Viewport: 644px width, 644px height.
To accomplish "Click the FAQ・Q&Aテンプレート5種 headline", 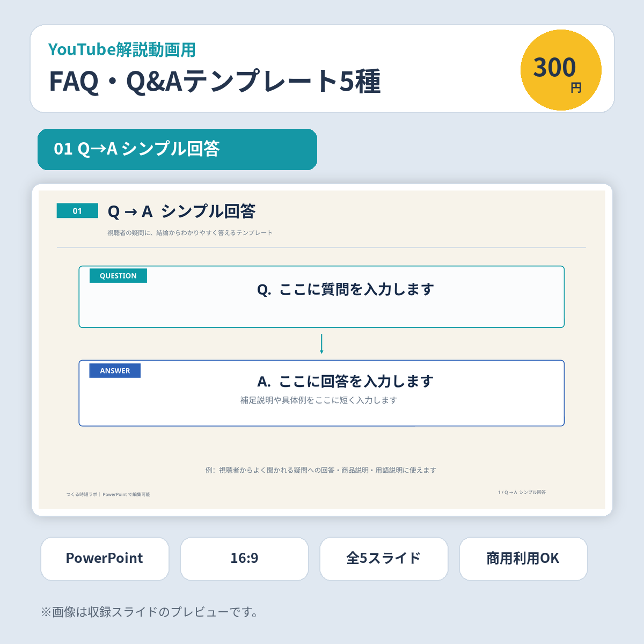I will [x=215, y=82].
